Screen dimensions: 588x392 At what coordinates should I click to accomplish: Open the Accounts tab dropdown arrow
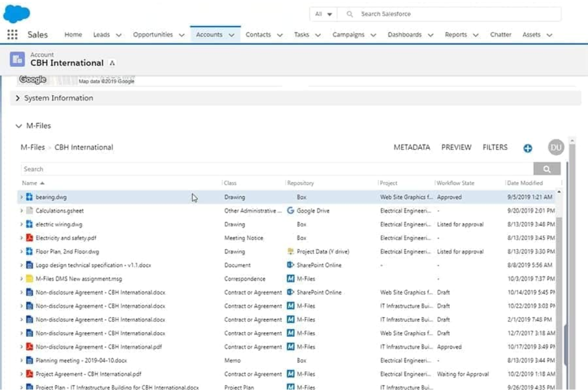(x=232, y=35)
